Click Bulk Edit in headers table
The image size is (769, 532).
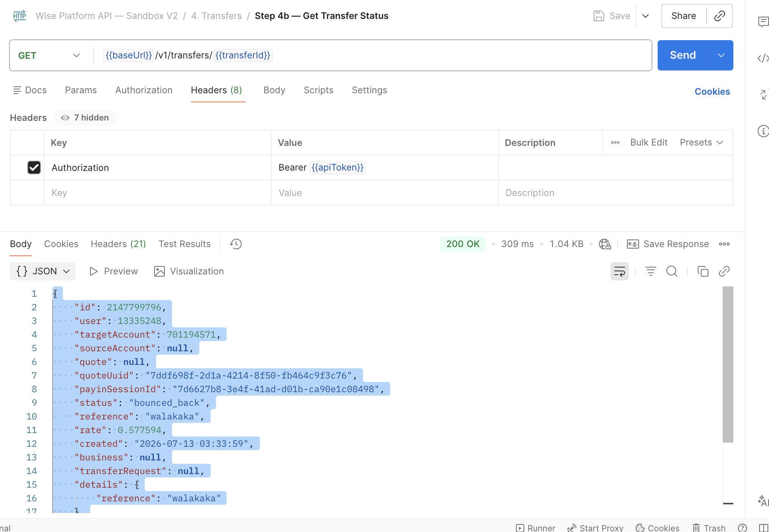coord(649,142)
